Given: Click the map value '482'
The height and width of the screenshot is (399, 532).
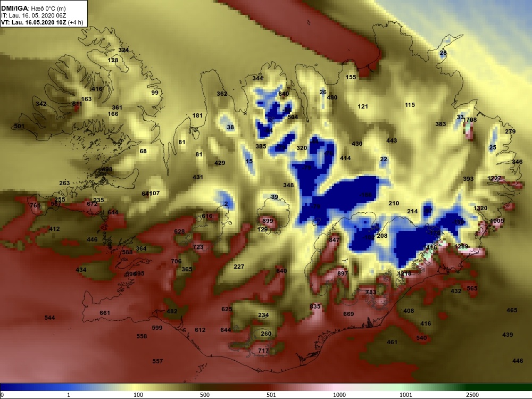Looking at the screenshot, I should (172, 311).
